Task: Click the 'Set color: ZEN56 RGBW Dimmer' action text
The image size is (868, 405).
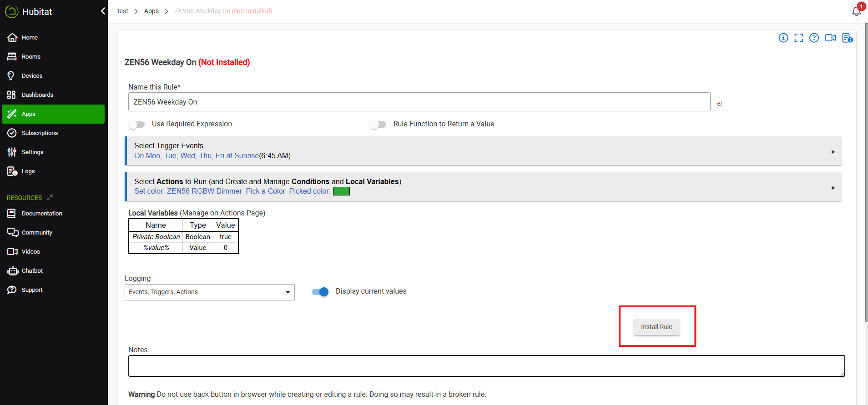Action: pos(188,191)
